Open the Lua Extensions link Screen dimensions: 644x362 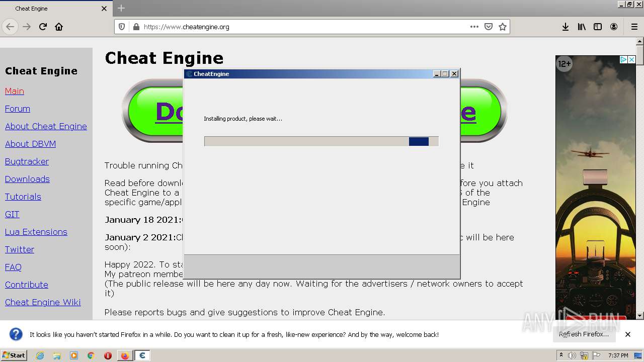[x=36, y=232]
